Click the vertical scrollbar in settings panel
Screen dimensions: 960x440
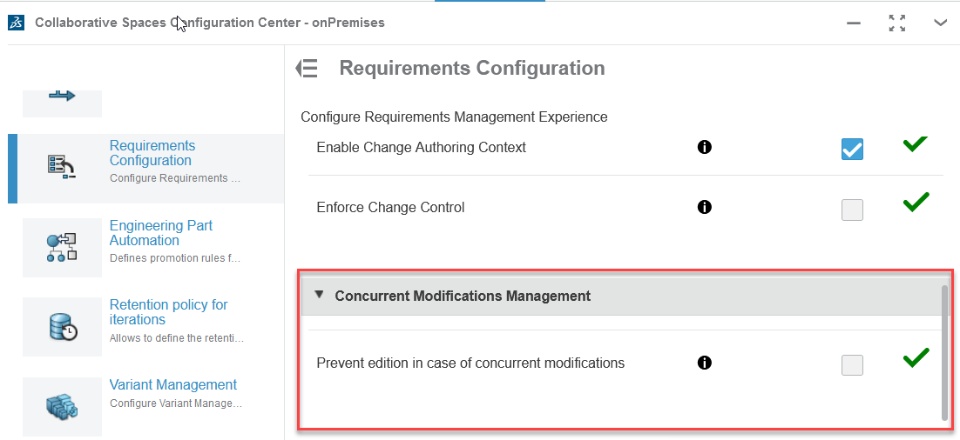(944, 350)
